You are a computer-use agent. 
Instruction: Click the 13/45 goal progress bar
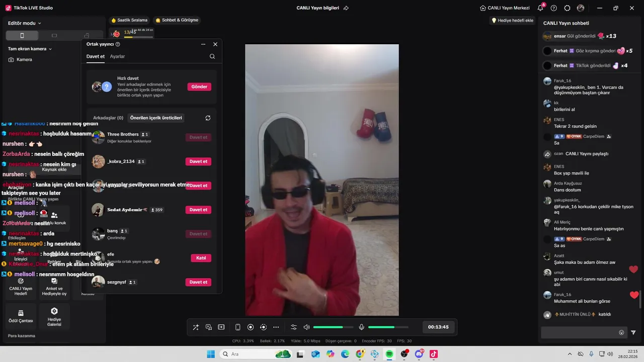[139, 37]
